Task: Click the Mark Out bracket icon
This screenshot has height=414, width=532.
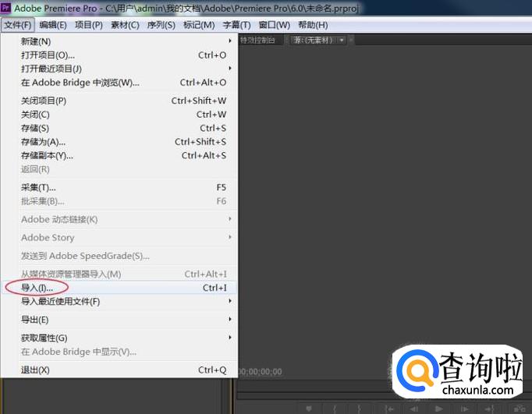Action: coord(360,409)
